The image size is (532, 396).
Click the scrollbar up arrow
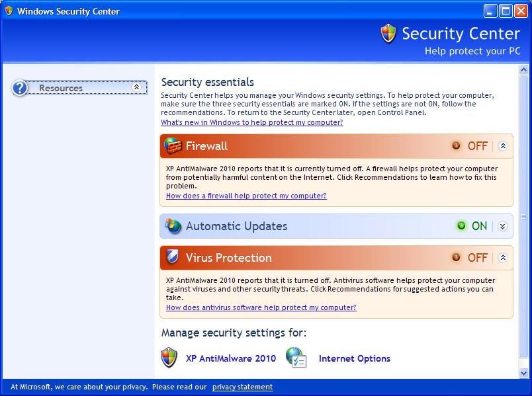tap(523, 70)
